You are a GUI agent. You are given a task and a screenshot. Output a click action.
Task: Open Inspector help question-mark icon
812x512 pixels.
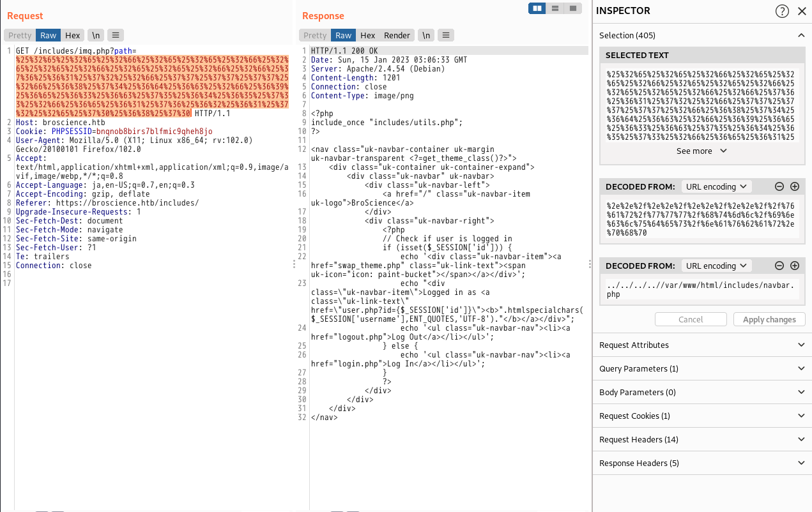click(782, 11)
